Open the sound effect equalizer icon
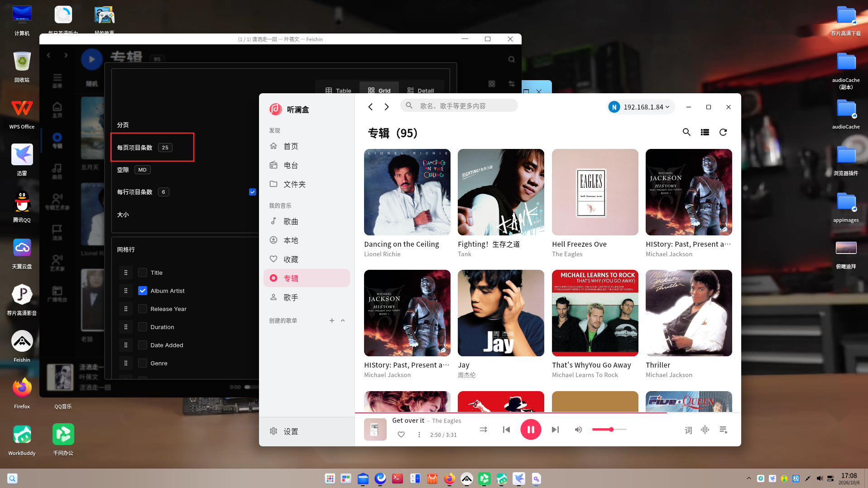Viewport: 868px width, 488px height. pos(705,430)
